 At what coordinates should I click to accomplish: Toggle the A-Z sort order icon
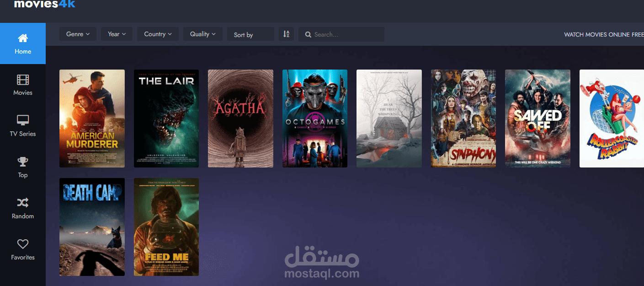[x=286, y=34]
